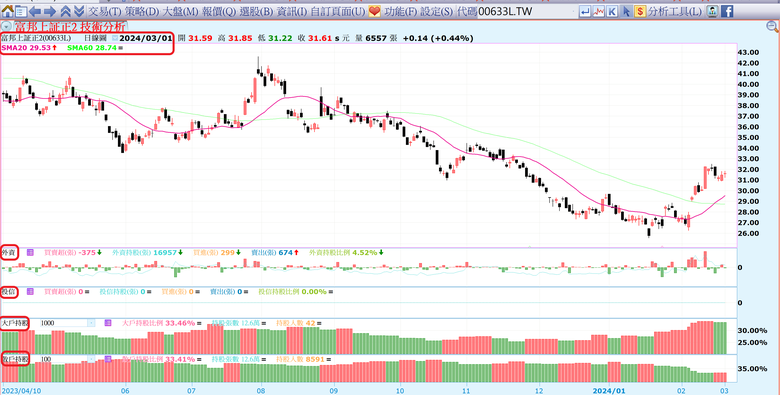The width and height of the screenshot is (780, 395).
Task: Open the 報價(Q) menu
Action: (219, 11)
